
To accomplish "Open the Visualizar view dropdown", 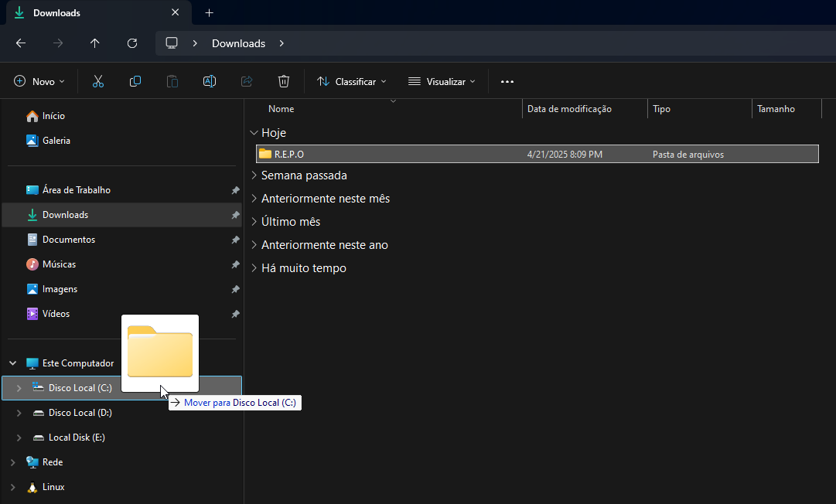I will click(442, 81).
